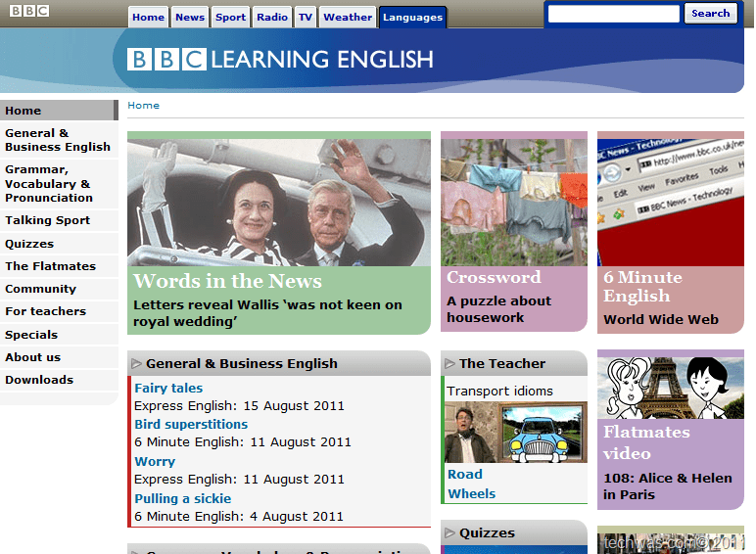Click 6 Minute English: 11 August 2011 text
The height and width of the screenshot is (554, 756).
pyautogui.click(x=243, y=442)
